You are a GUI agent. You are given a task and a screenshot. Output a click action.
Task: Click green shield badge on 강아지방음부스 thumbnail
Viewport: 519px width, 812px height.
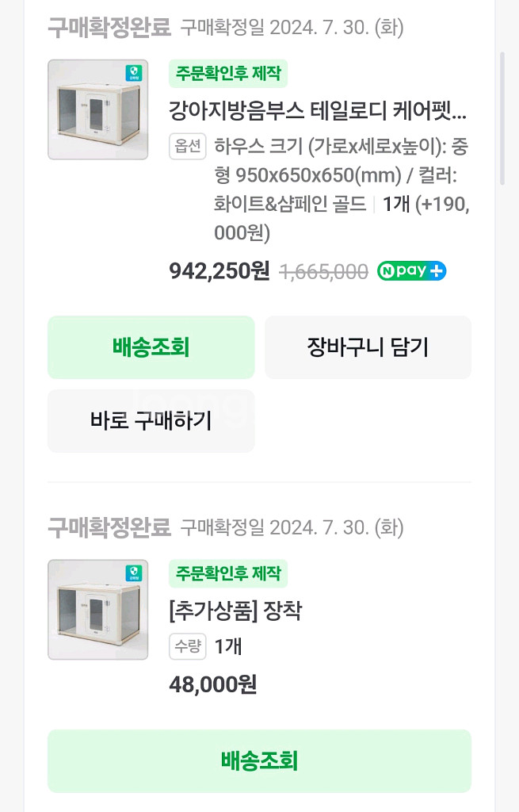pos(134,74)
